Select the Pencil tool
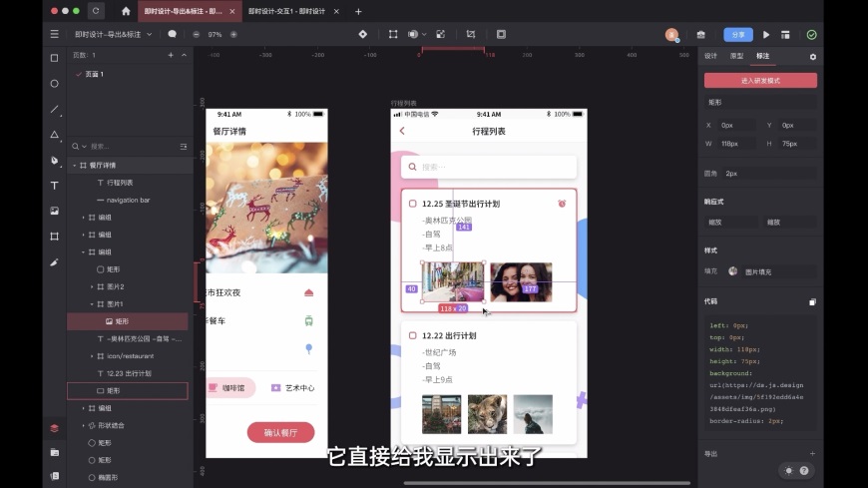Screen dimensions: 868x488 (54, 262)
